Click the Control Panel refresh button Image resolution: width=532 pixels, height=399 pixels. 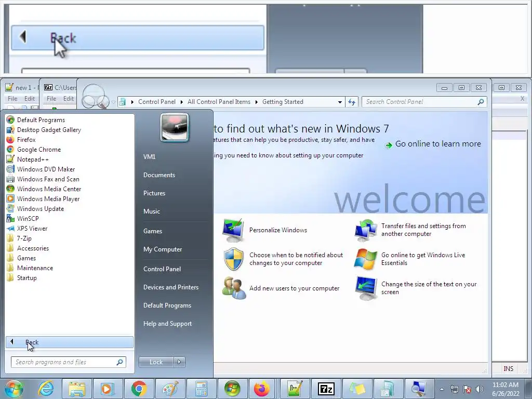tap(352, 102)
